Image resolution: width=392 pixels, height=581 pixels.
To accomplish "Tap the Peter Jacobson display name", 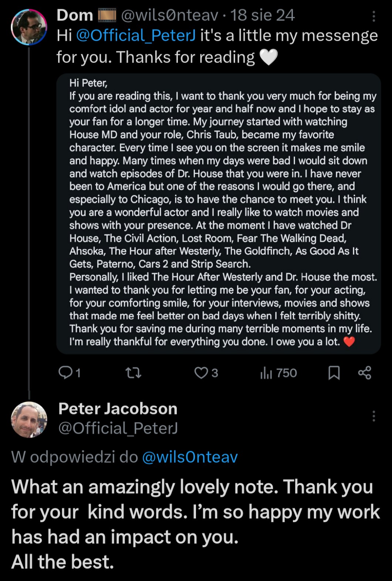I will pyautogui.click(x=118, y=409).
